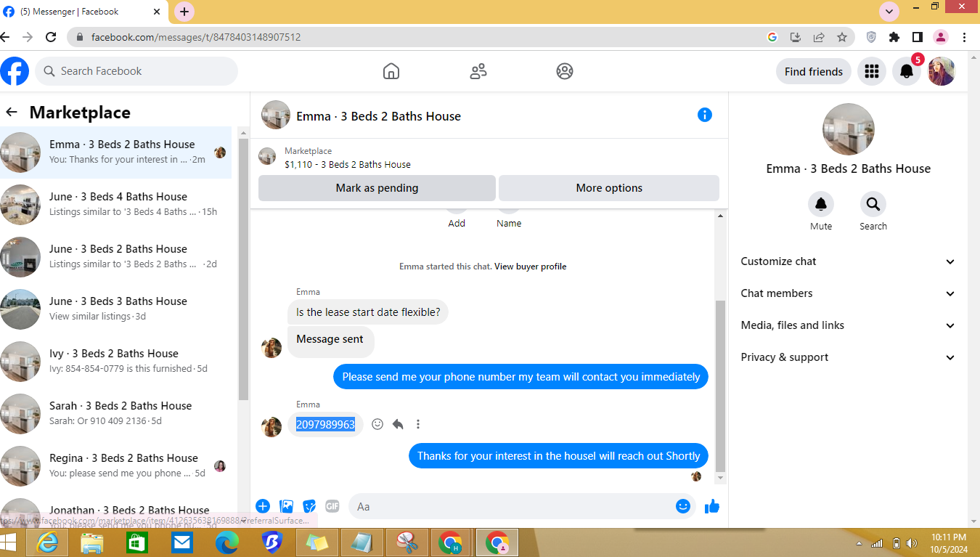Mute the conversation with the bell icon

[821, 205]
